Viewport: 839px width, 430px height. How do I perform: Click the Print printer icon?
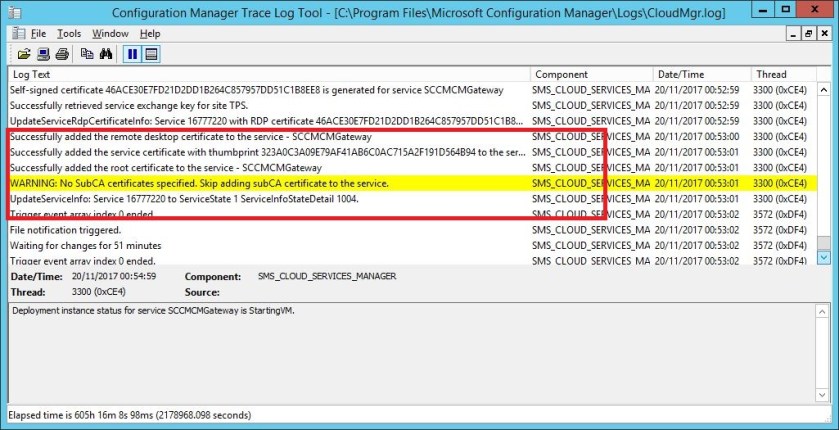click(x=62, y=54)
